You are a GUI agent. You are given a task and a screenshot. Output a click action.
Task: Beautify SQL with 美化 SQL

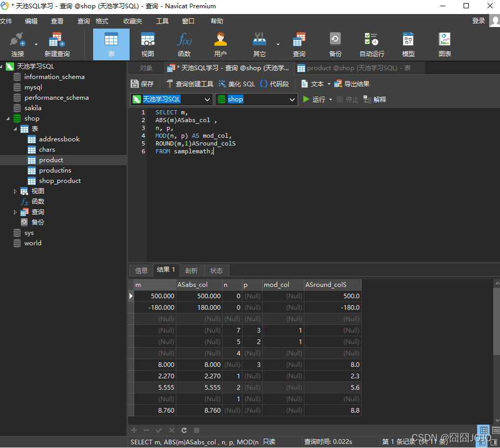click(237, 84)
